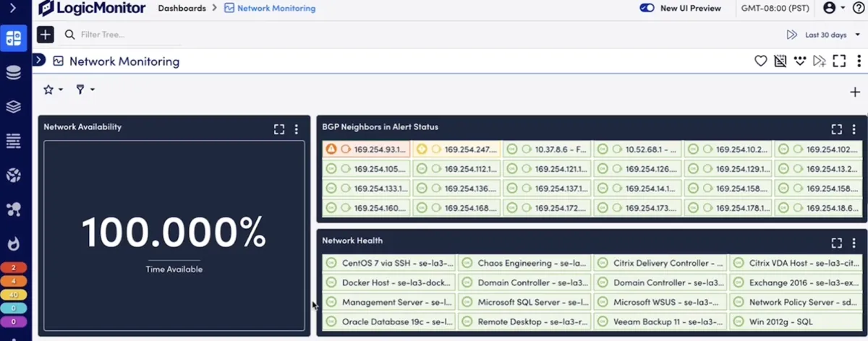Open Network Health widget options menu
This screenshot has height=341, width=868.
[854, 243]
